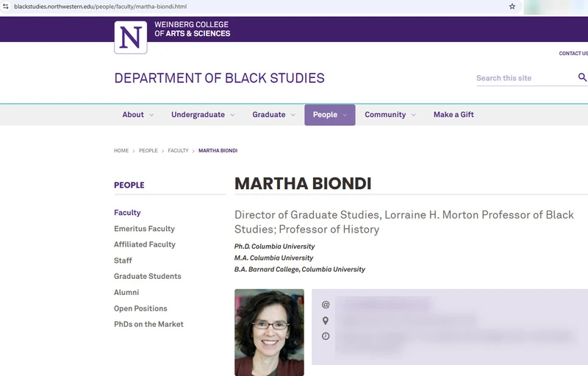This screenshot has width=588, height=376.
Task: Click 'B.A. Barnard College, Columbia University' text
Action: click(300, 269)
